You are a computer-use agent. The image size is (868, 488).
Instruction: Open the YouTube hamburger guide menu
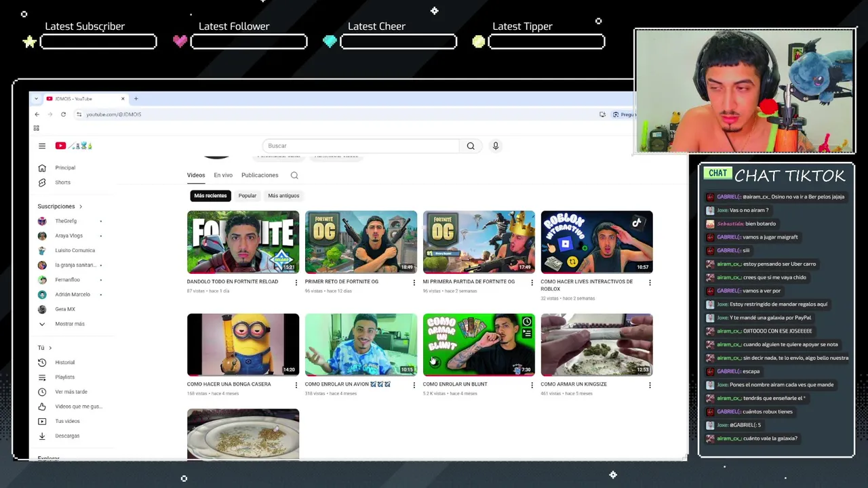42,146
